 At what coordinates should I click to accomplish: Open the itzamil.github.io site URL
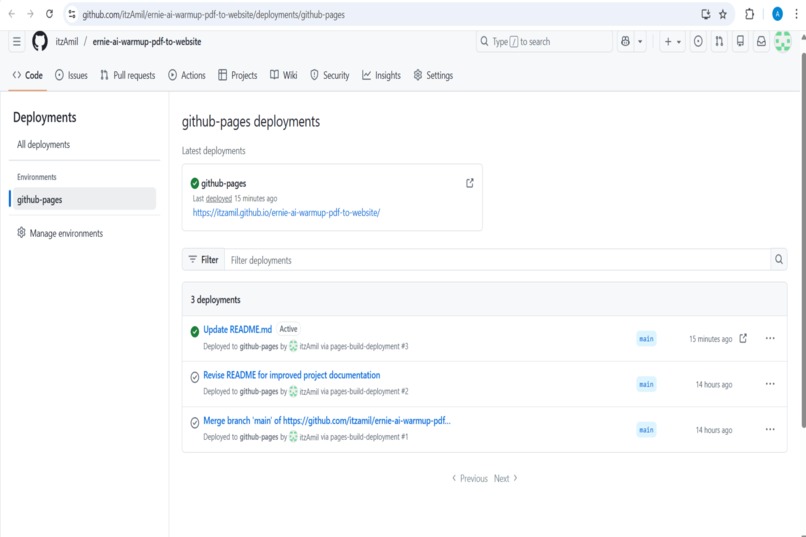pyautogui.click(x=286, y=212)
